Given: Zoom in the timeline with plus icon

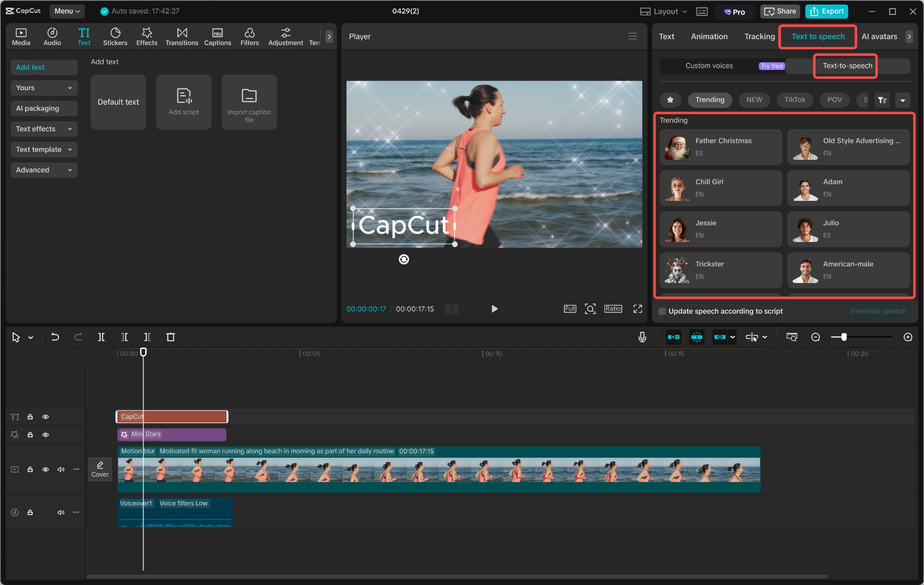Looking at the screenshot, I should pyautogui.click(x=908, y=337).
